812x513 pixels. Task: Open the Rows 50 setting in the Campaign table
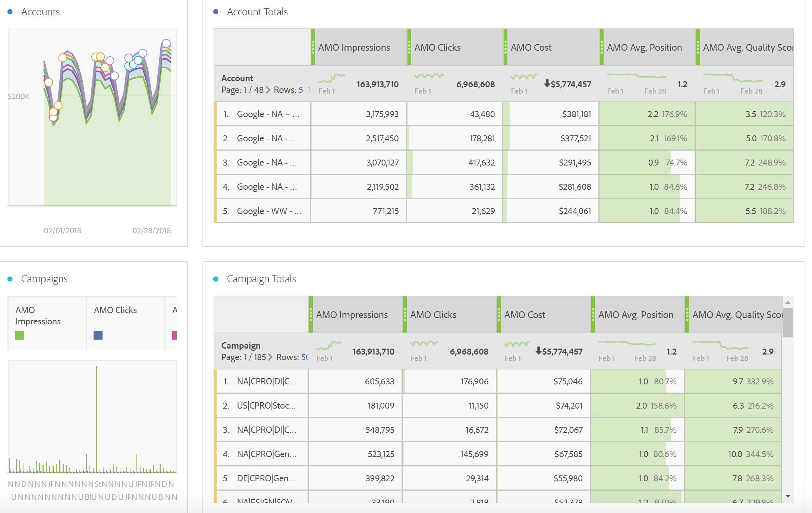[304, 357]
